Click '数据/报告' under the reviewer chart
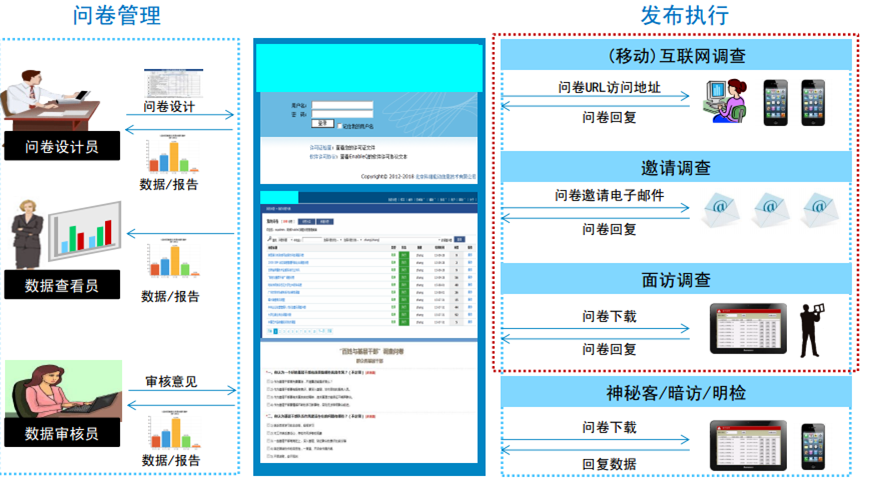Image resolution: width=872 pixels, height=481 pixels. (171, 460)
